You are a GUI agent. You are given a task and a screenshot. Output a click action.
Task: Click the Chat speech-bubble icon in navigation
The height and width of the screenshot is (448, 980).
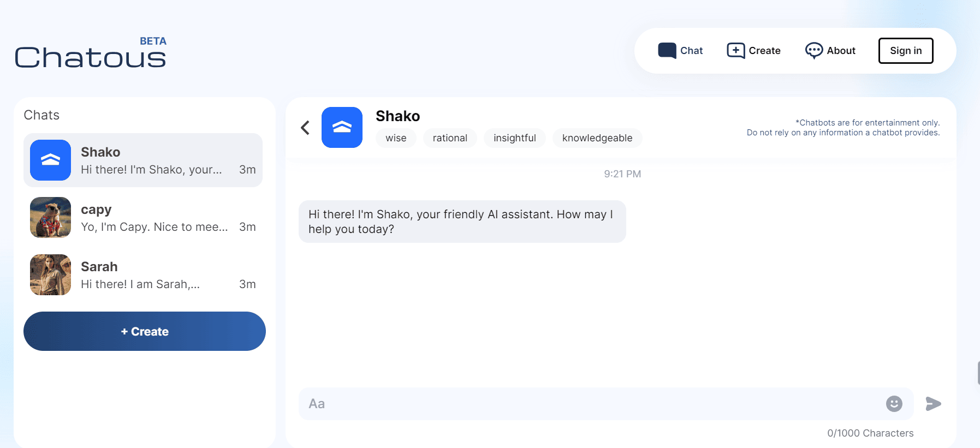tap(667, 50)
